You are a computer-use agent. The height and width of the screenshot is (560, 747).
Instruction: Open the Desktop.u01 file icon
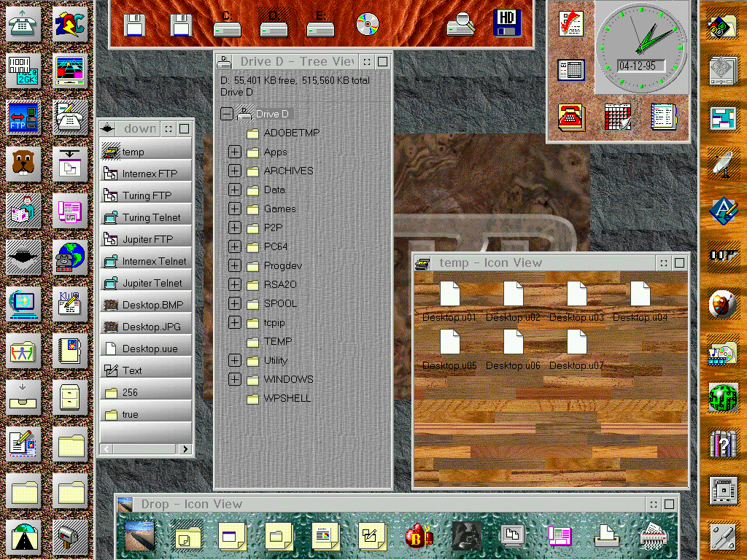pos(450,294)
